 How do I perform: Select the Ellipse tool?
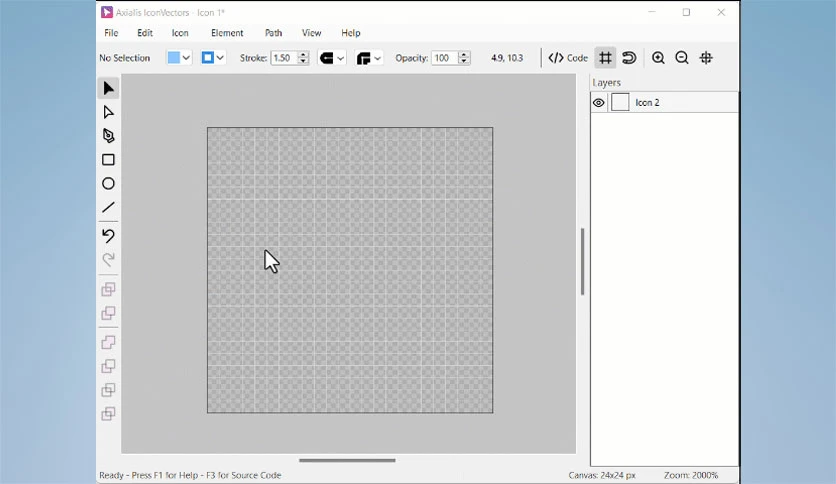pyautogui.click(x=108, y=184)
